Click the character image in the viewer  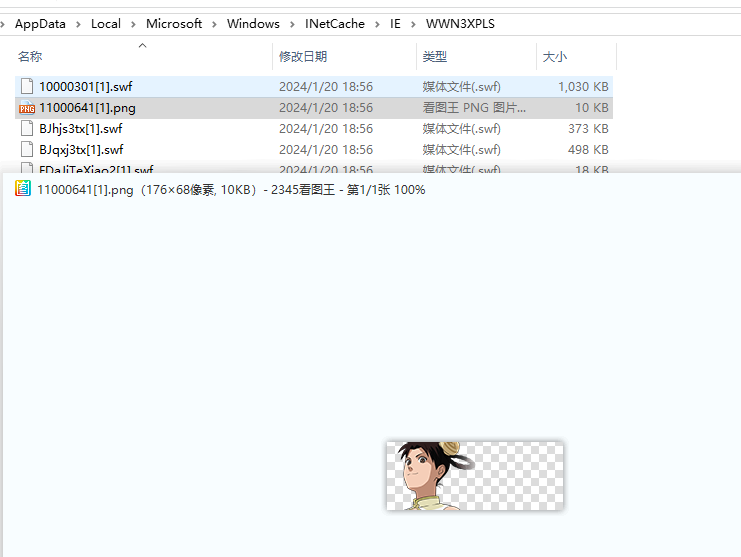click(474, 476)
